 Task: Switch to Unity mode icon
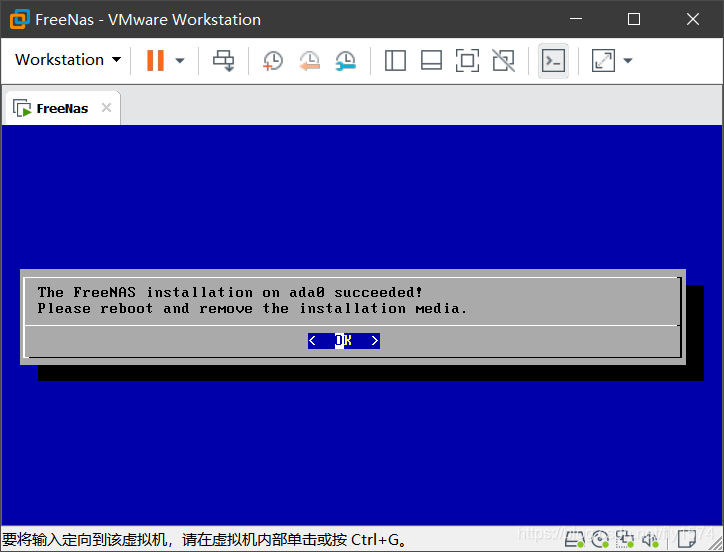(503, 61)
